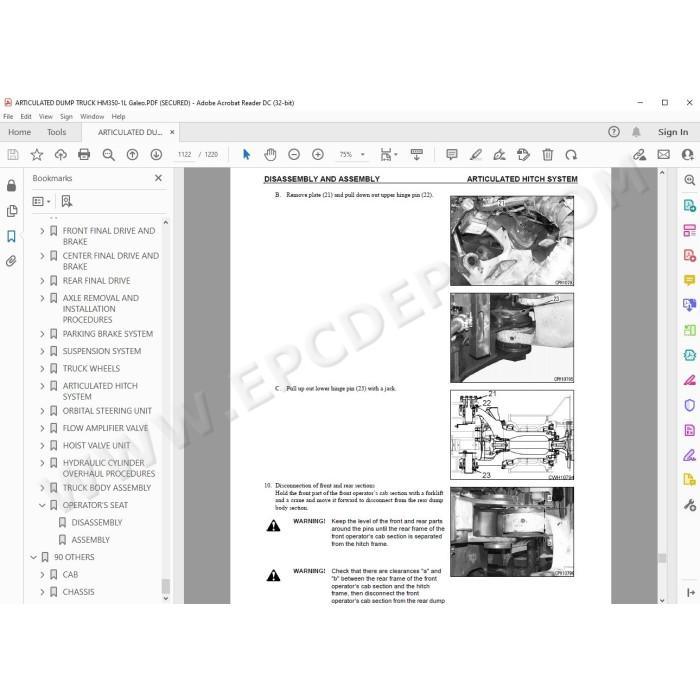Send file by email envelope icon
The height and width of the screenshot is (700, 700).
[663, 154]
